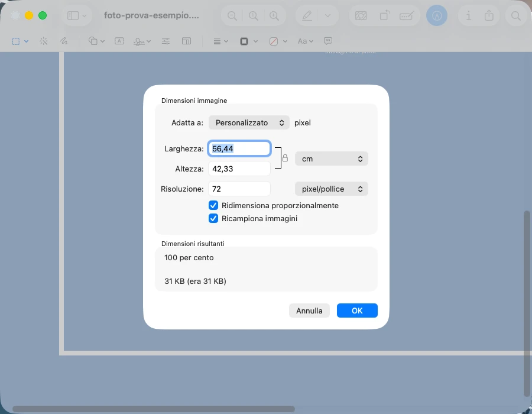Select the Instant Alpha wand tool
The width and height of the screenshot is (532, 414).
(x=43, y=41)
